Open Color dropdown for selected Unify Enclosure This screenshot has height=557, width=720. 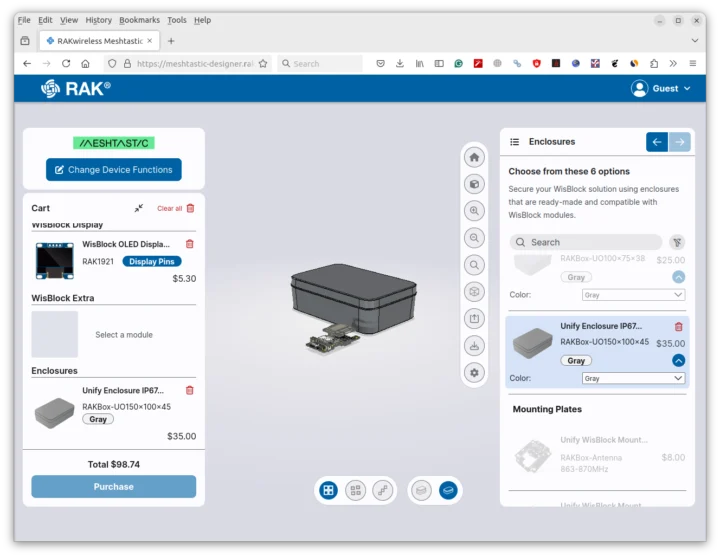633,378
